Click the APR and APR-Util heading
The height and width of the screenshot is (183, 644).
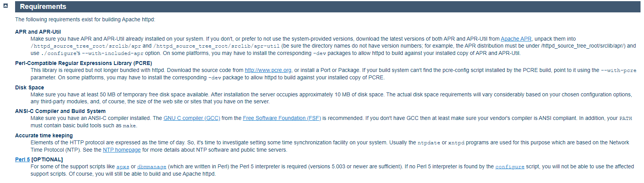(38, 32)
